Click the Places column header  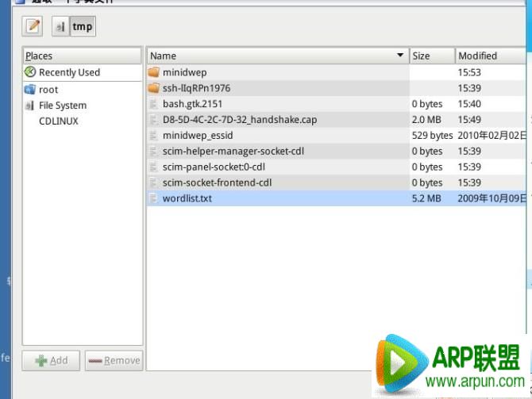(82, 56)
